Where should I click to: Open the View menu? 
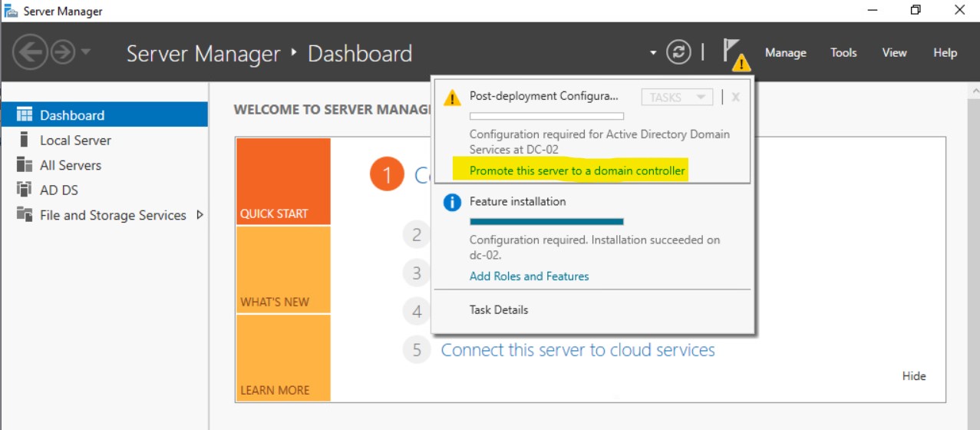coord(894,53)
